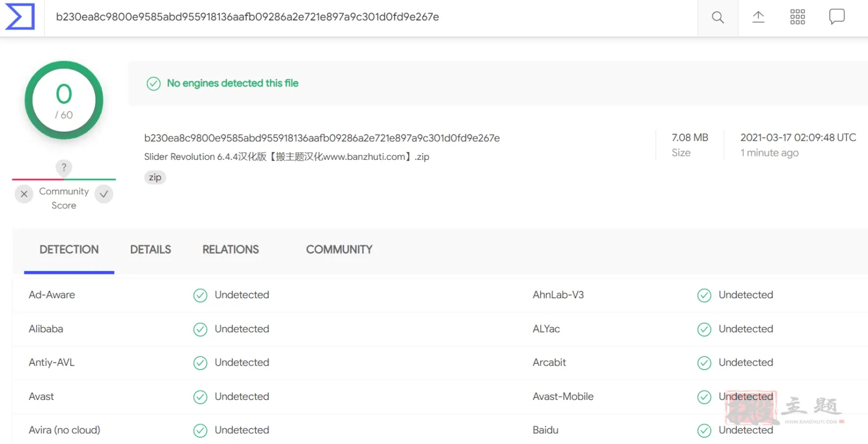Viewport: 868px width, 444px height.
Task: Vote malicious with the X community button
Action: pos(24,194)
